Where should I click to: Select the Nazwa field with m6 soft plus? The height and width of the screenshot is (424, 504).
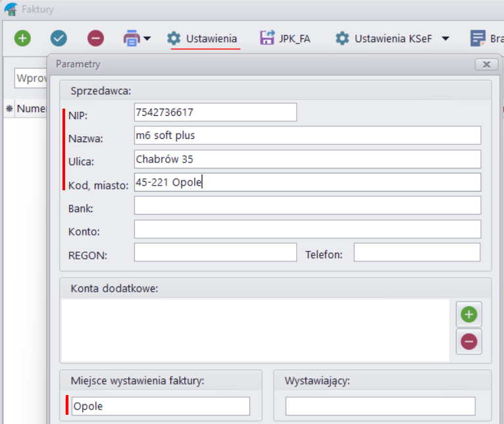point(307,136)
